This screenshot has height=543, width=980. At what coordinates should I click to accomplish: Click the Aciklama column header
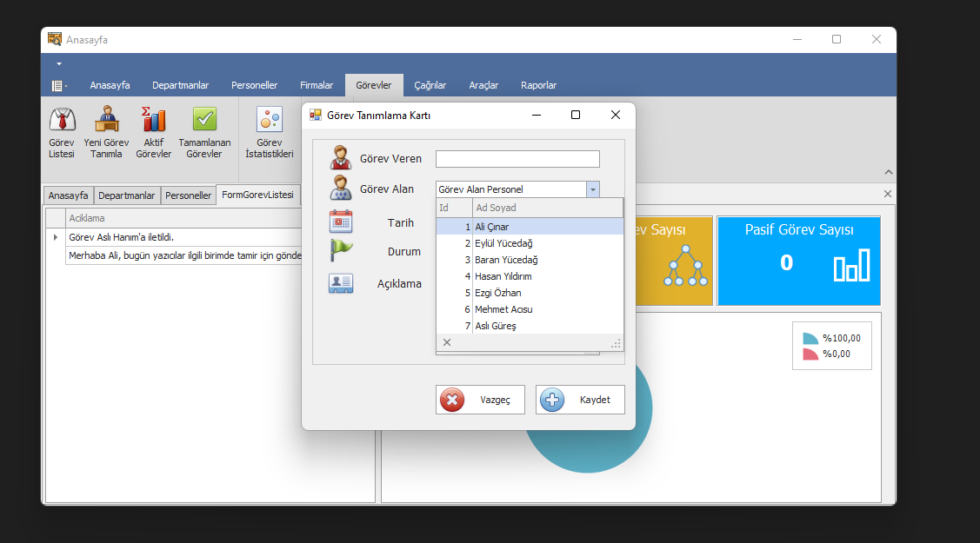(183, 218)
